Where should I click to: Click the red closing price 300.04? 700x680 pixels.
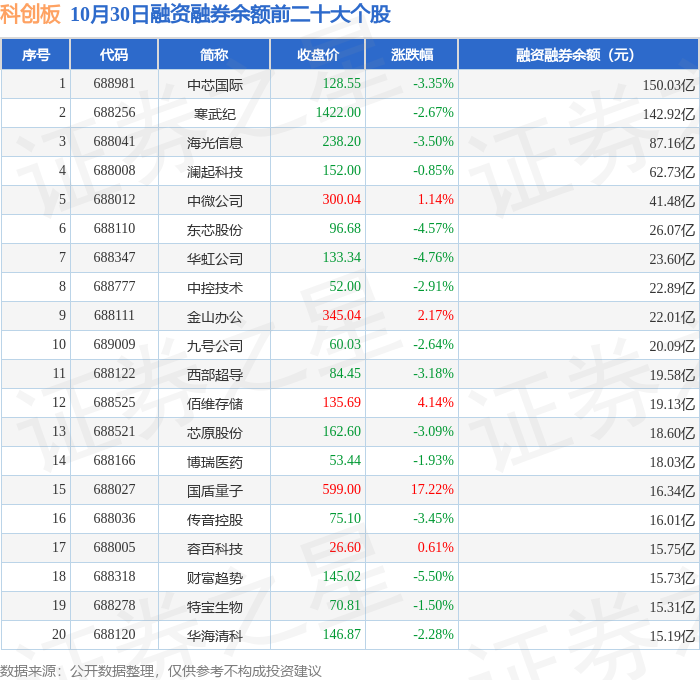coord(342,200)
